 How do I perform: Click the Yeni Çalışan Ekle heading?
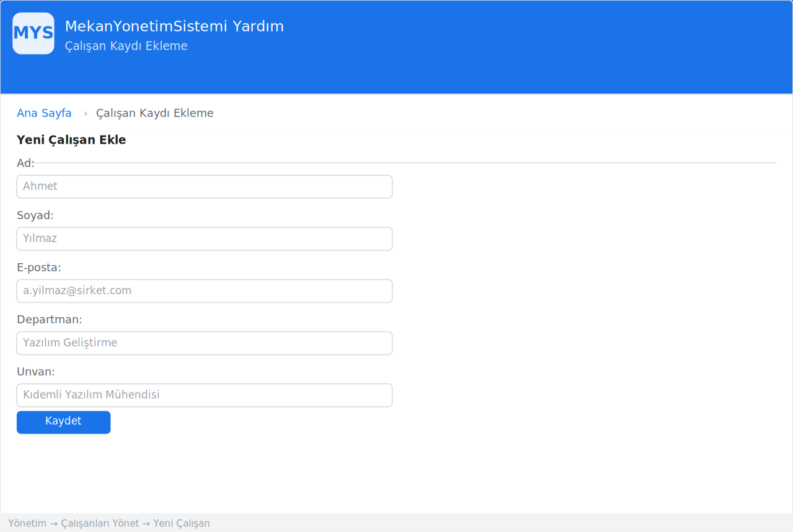[71, 140]
